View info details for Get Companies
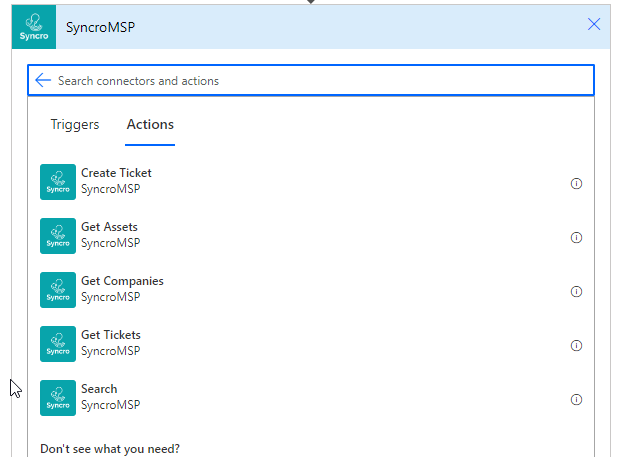This screenshot has width=621, height=457. pos(576,292)
